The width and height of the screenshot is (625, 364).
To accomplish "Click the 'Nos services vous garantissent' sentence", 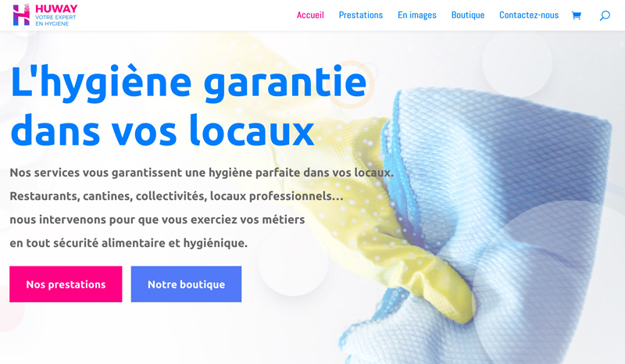I will pos(202,173).
